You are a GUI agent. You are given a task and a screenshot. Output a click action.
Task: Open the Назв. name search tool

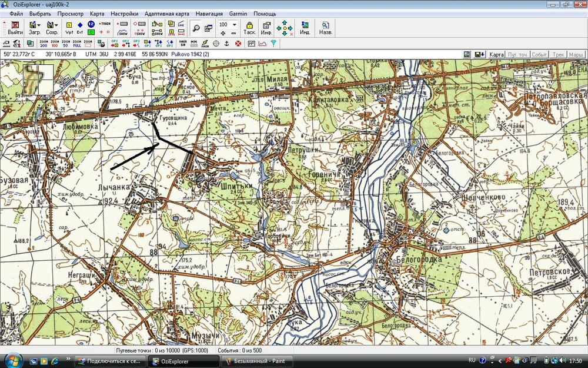click(325, 28)
